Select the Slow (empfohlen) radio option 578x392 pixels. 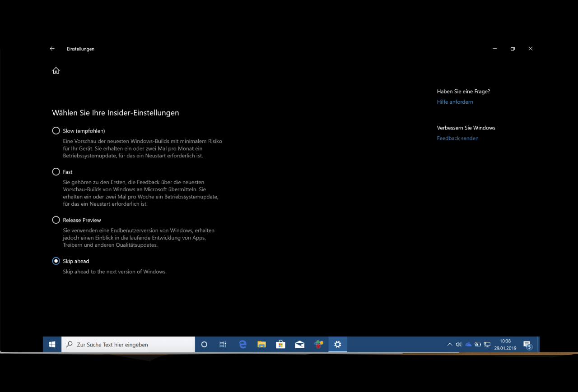coord(56,131)
